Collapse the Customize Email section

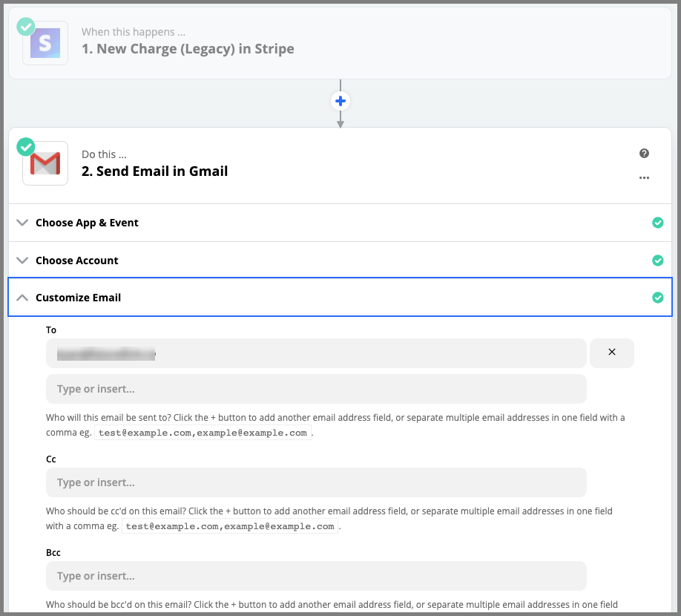[x=340, y=298]
